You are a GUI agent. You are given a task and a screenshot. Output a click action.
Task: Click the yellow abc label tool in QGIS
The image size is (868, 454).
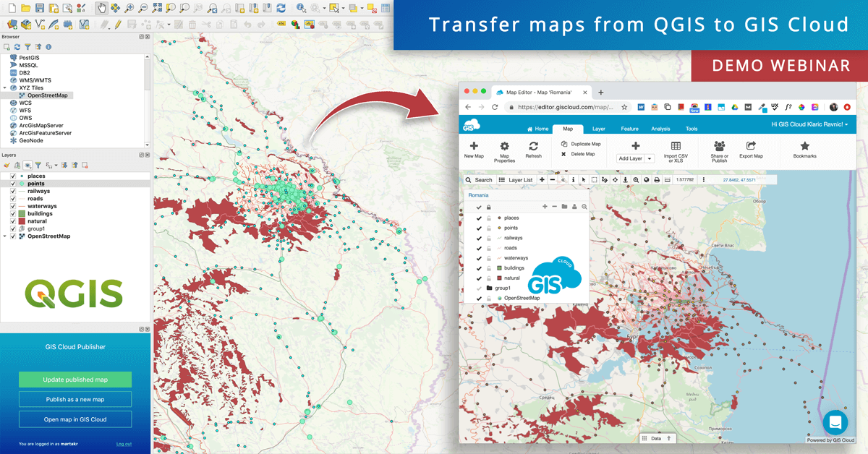click(281, 23)
